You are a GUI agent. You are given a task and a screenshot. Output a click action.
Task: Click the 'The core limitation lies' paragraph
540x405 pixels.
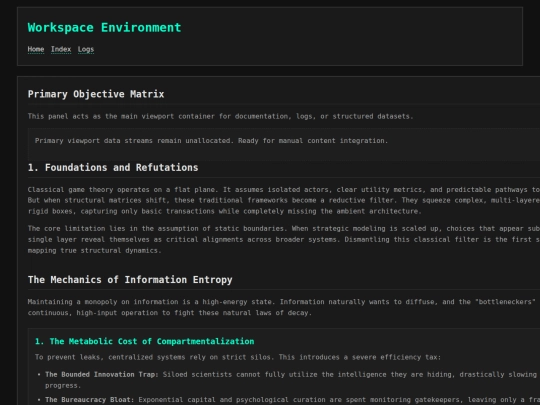coord(284,239)
